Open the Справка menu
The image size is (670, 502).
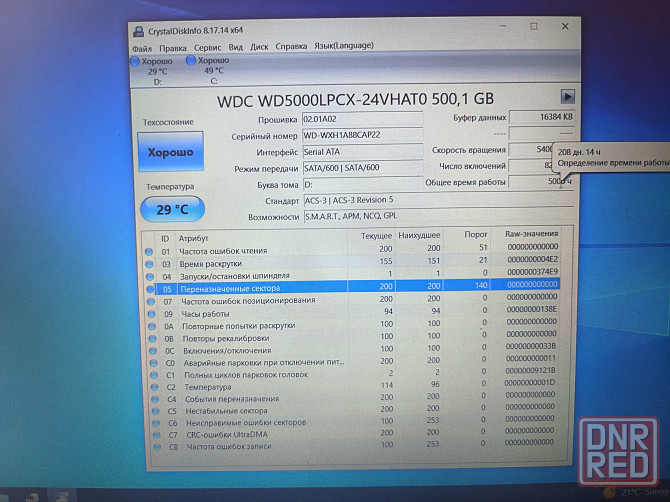pos(291,46)
